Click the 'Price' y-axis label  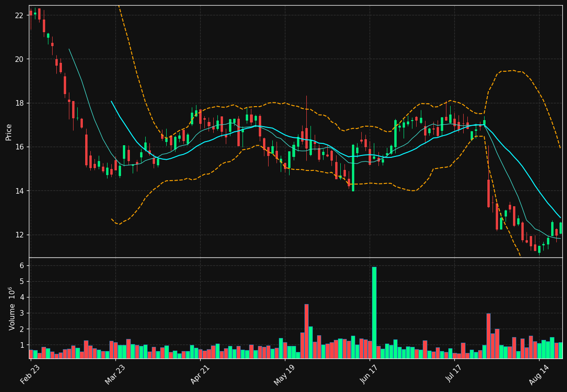9,132
